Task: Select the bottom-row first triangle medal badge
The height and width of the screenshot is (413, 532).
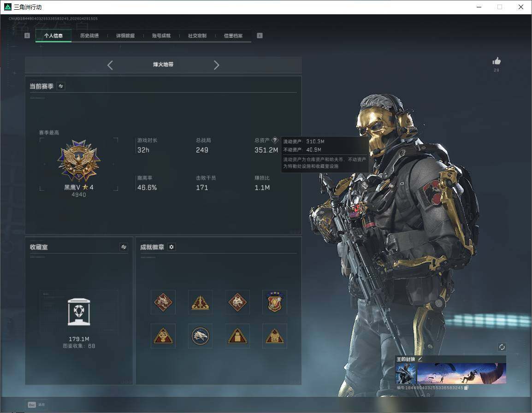Action: (x=163, y=336)
